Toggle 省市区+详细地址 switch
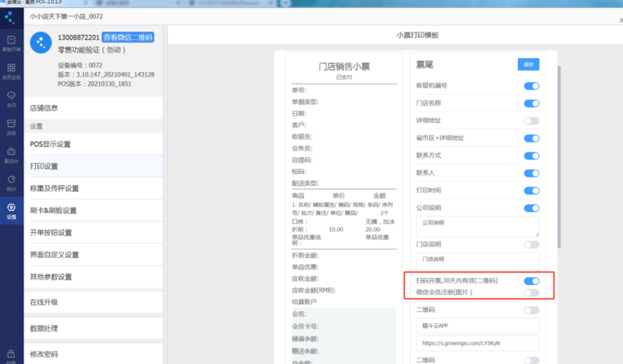 pyautogui.click(x=531, y=138)
